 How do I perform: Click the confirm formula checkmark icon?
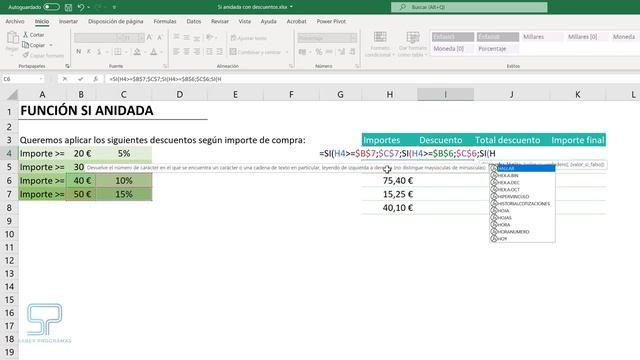[80, 79]
